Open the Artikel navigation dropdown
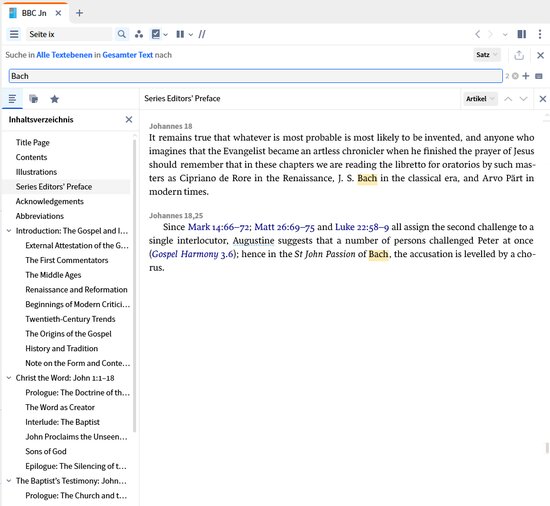 480,99
